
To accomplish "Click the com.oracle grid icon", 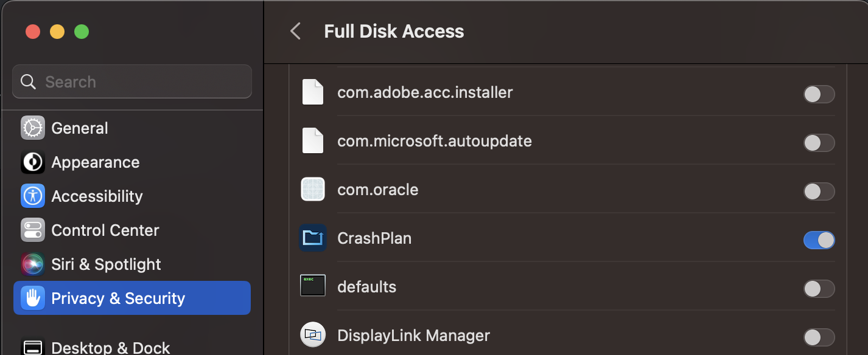I will pos(312,189).
